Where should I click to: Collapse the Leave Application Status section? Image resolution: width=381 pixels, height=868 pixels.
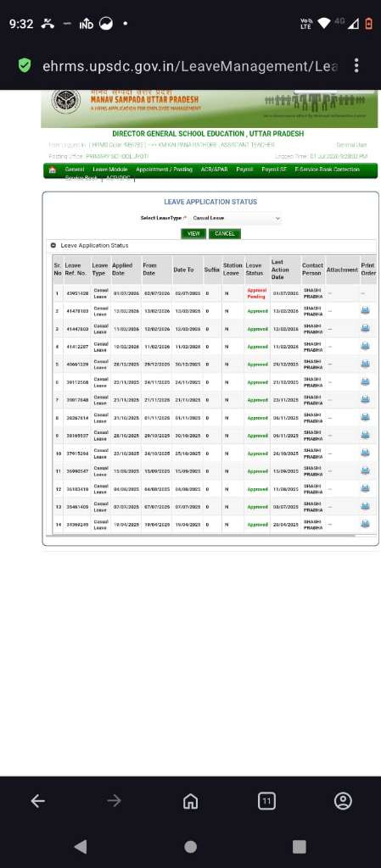(53, 245)
